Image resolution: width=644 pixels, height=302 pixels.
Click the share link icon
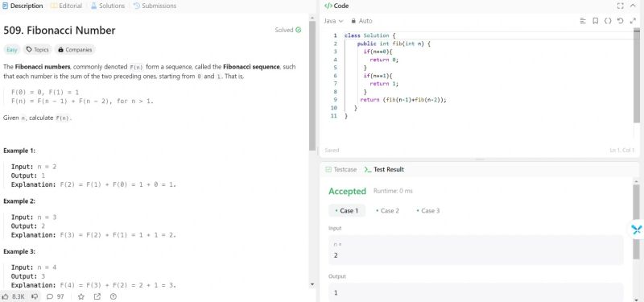[x=97, y=296]
